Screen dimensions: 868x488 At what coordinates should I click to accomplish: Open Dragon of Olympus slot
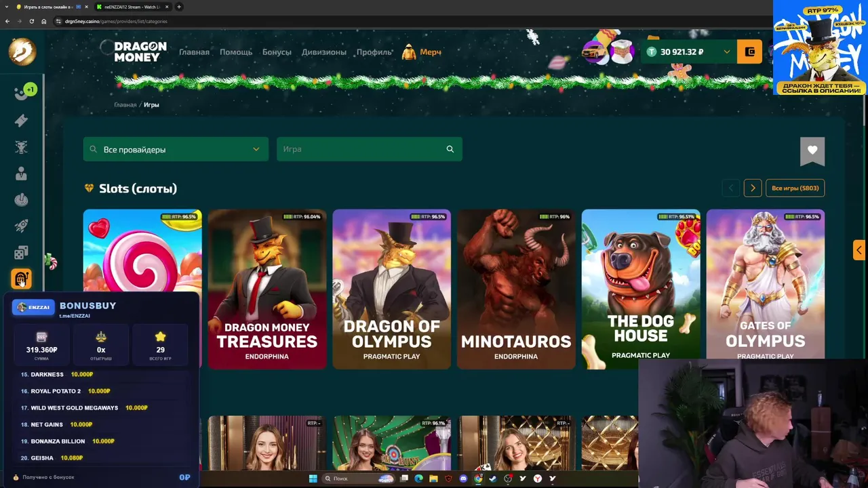click(392, 289)
